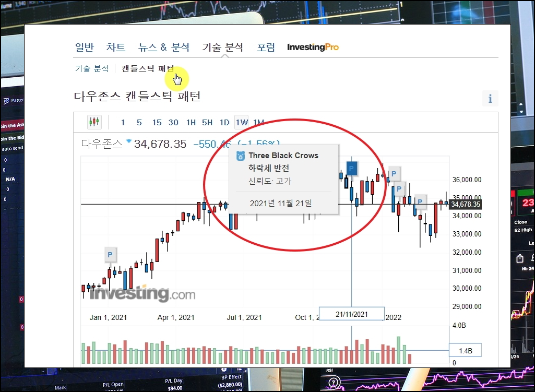
Task: Click the Apr 1, 2021 axis label
Action: [x=176, y=317]
